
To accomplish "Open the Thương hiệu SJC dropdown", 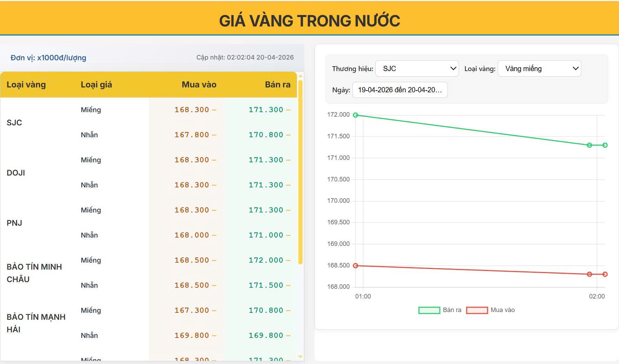I will [417, 69].
